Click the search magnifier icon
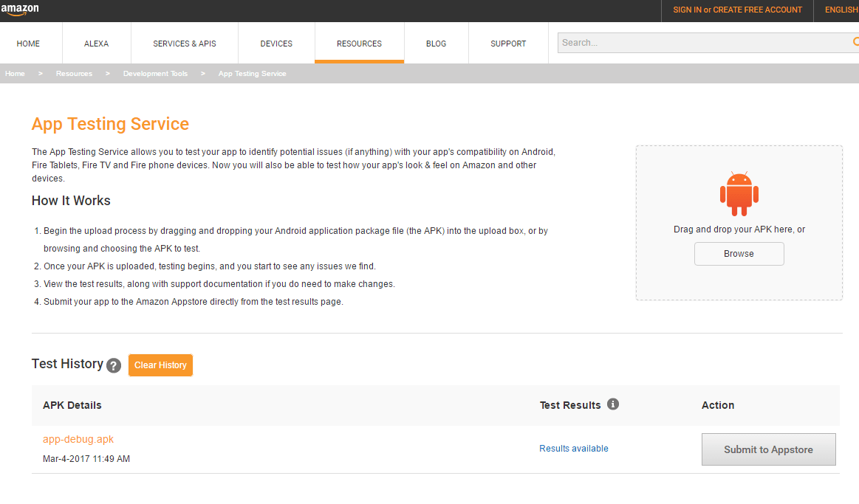 tap(855, 43)
